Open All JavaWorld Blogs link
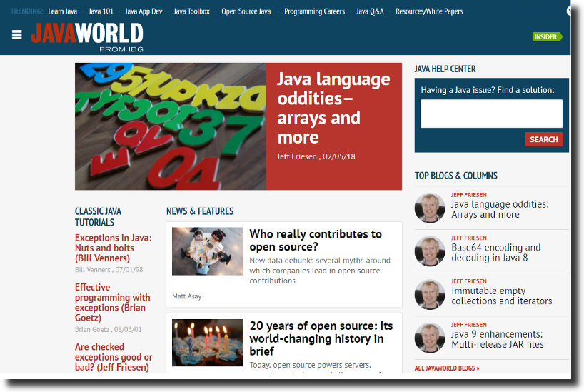This screenshot has height=392, width=584. click(x=446, y=368)
